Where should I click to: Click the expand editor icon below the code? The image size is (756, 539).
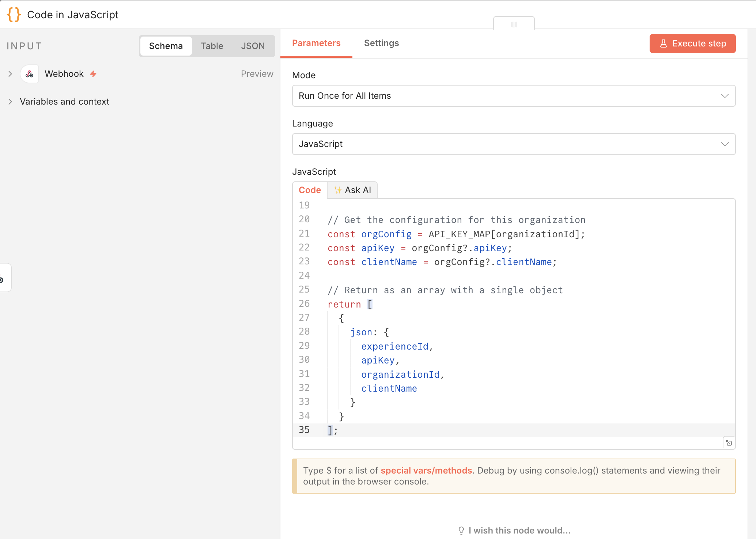[729, 443]
